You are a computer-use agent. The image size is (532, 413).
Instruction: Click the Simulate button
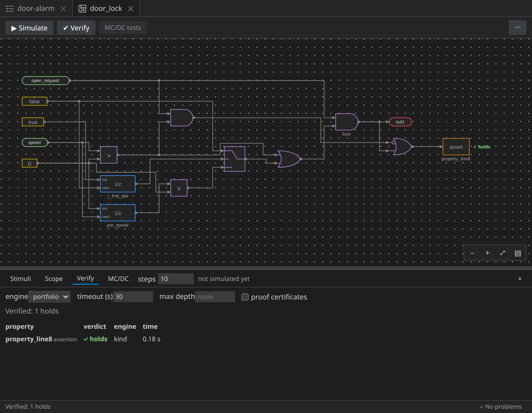(x=29, y=28)
